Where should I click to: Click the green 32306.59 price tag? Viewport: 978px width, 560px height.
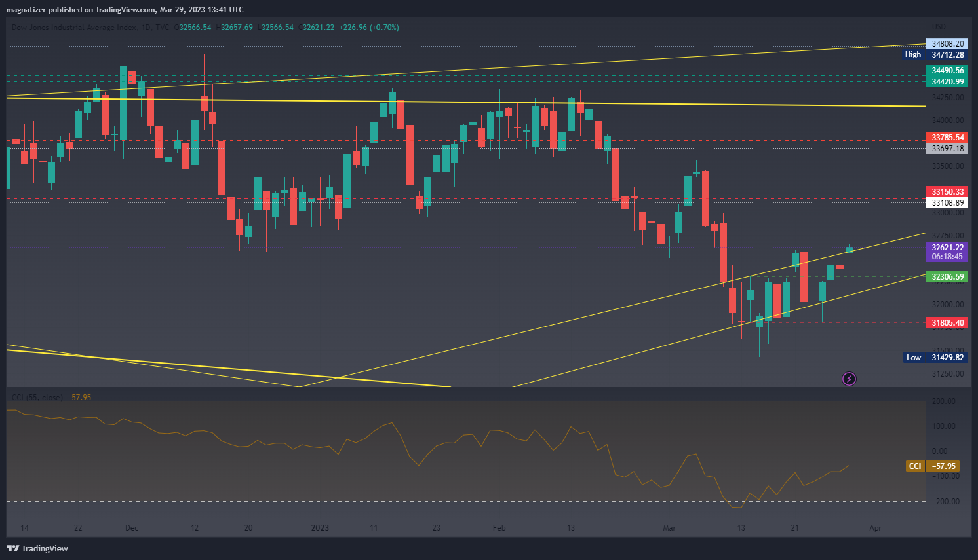click(x=947, y=277)
